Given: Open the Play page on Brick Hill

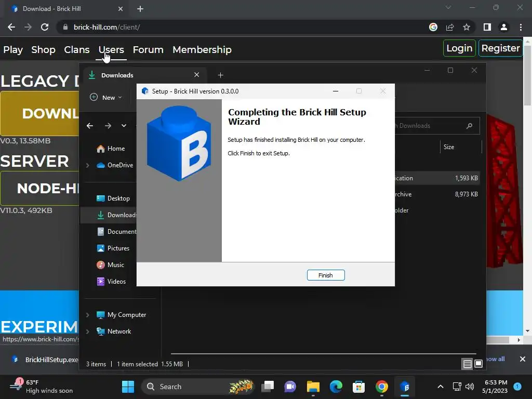Looking at the screenshot, I should [13, 49].
